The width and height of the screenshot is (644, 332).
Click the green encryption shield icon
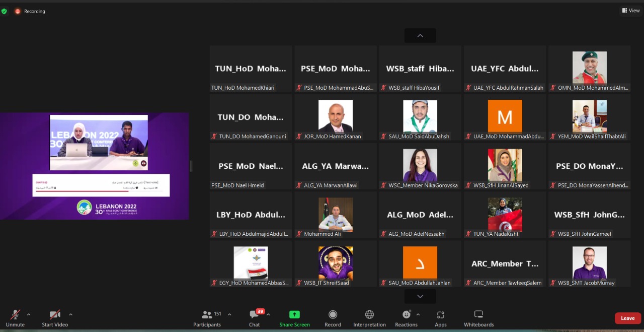tap(5, 11)
